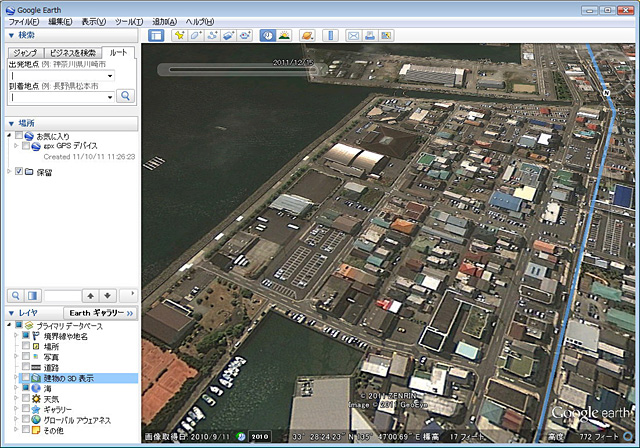Show sunlight across the landscape icon
Image resolution: width=640 pixels, height=448 pixels.
click(x=284, y=35)
